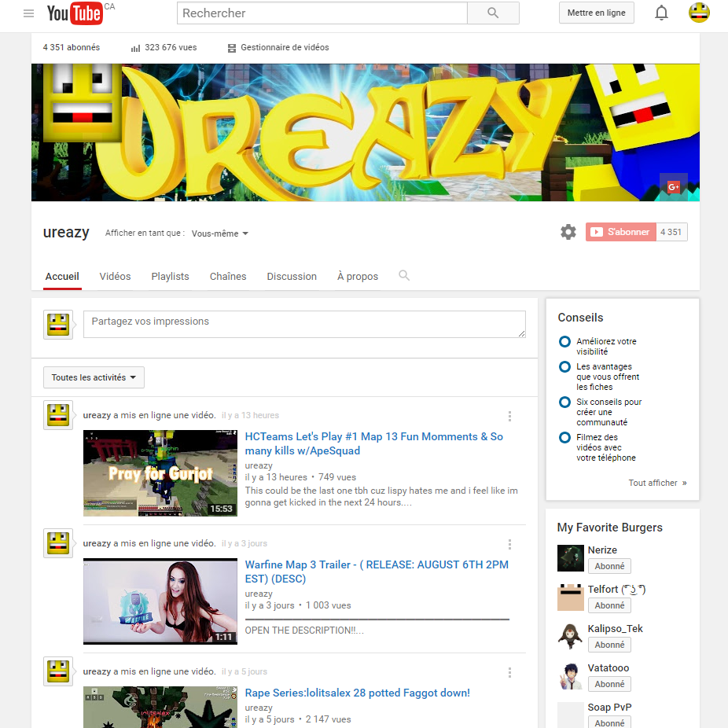Click the Rechercher search field

click(322, 13)
